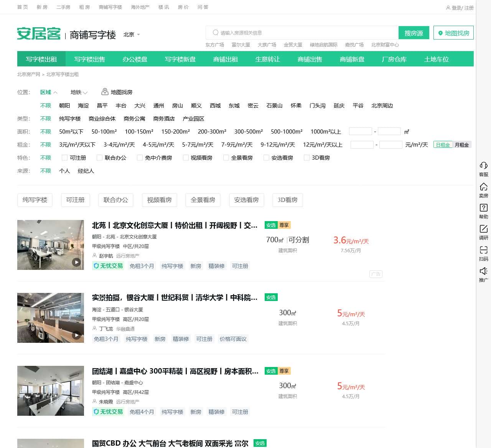Open the 嘉盛中心 listing thumbnail
The height and width of the screenshot is (448, 491).
pyautogui.click(x=51, y=391)
